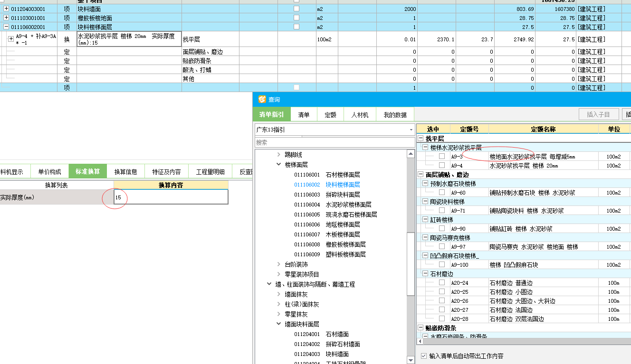Select tree item 011106001 石材楼梯面层
Viewport: 631px width, 364px height.
click(327, 175)
